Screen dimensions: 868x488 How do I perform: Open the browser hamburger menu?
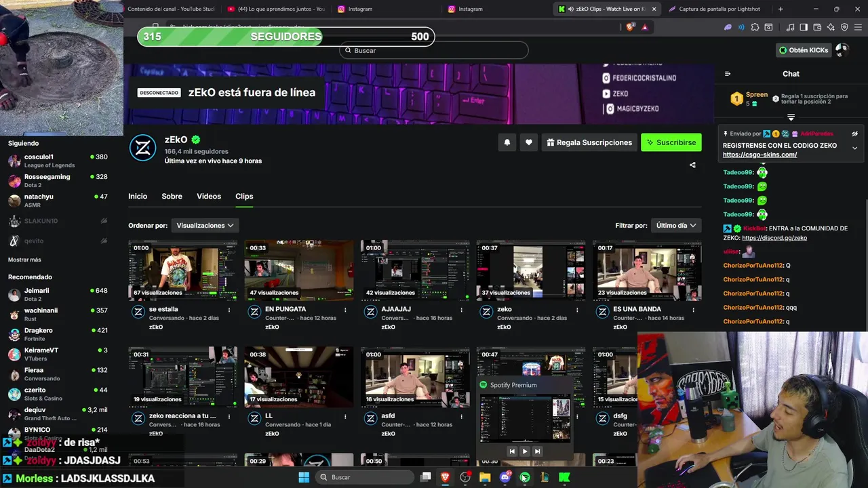click(858, 27)
